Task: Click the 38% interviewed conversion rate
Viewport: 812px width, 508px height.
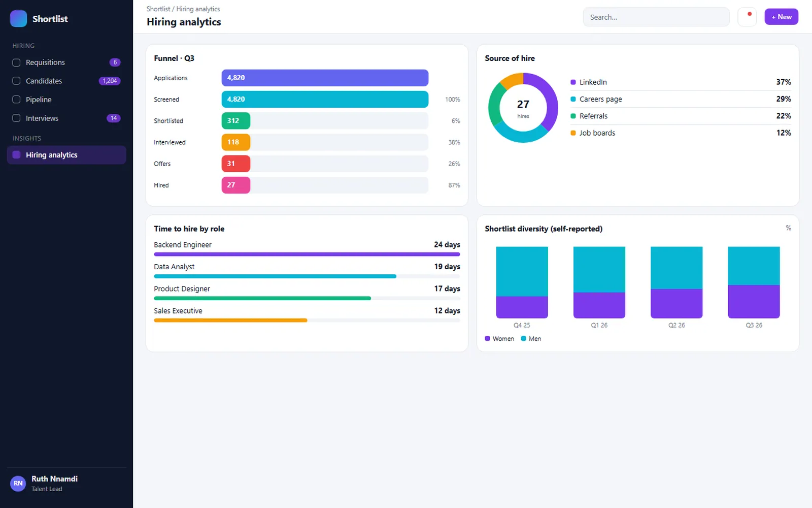Action: tap(454, 143)
